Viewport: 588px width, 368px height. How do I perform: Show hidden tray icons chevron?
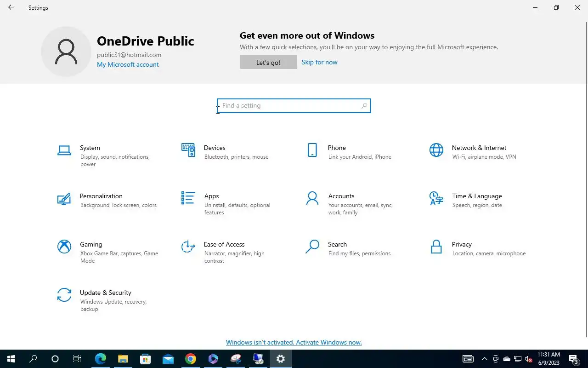click(484, 359)
